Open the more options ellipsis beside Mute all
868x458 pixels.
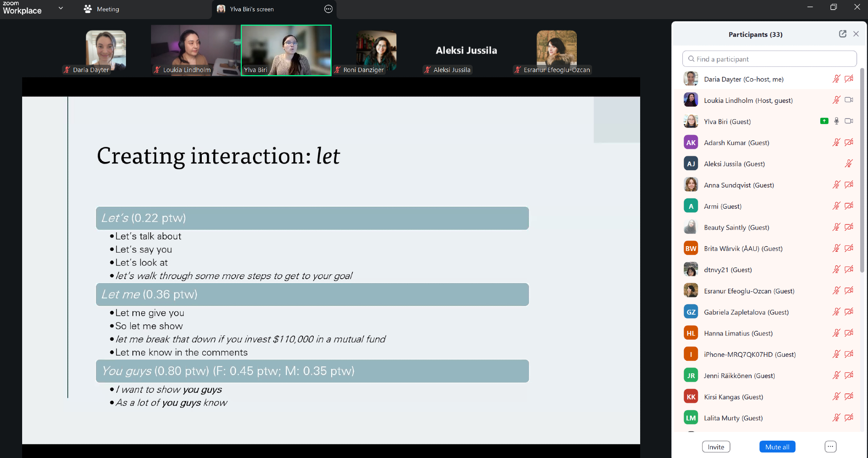coord(830,446)
